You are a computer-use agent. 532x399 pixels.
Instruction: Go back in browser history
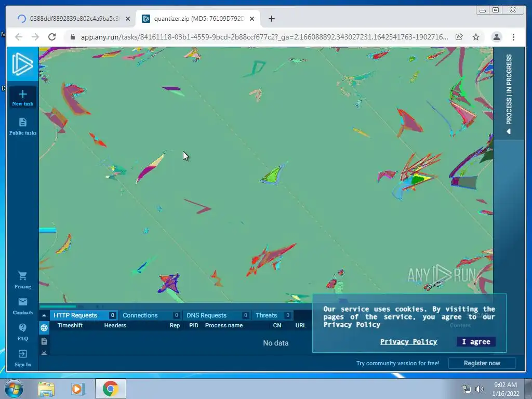pos(19,37)
